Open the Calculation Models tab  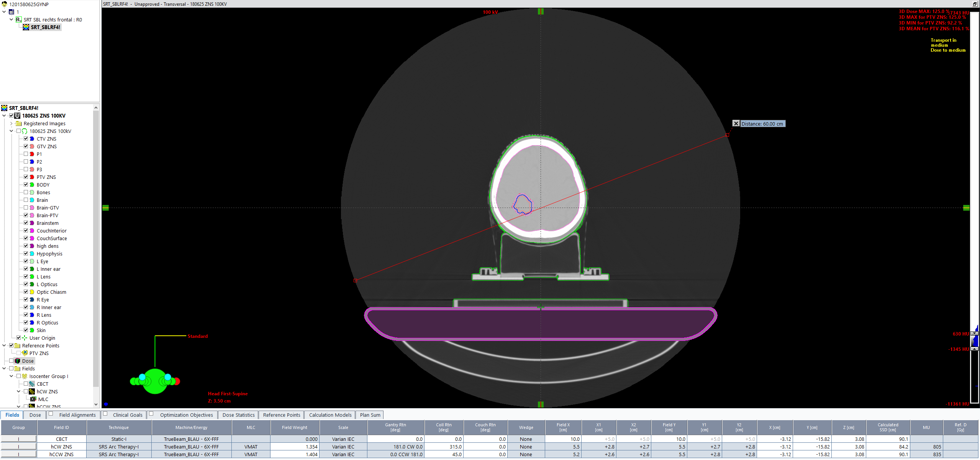(330, 415)
